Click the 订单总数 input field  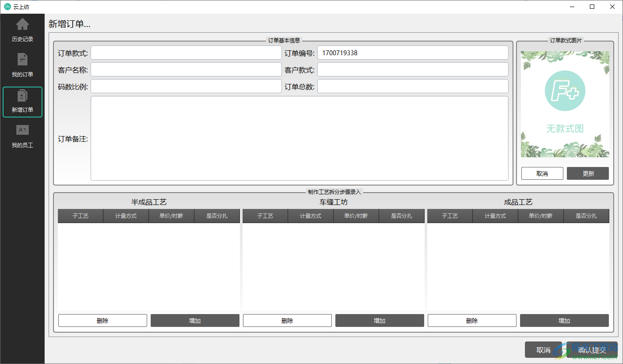pyautogui.click(x=413, y=86)
